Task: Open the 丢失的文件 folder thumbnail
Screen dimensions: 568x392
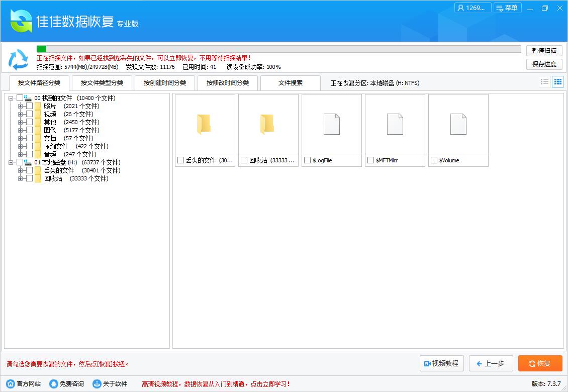Action: point(204,124)
